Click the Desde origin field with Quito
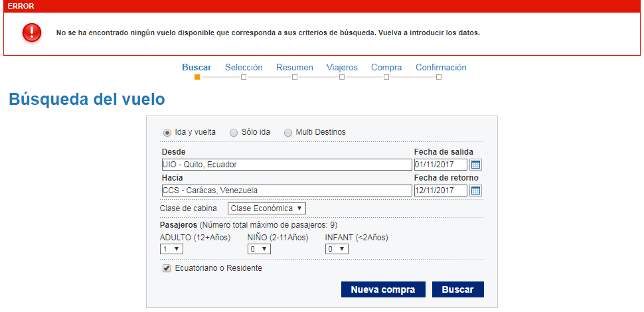This screenshot has width=644, height=312. tap(287, 165)
